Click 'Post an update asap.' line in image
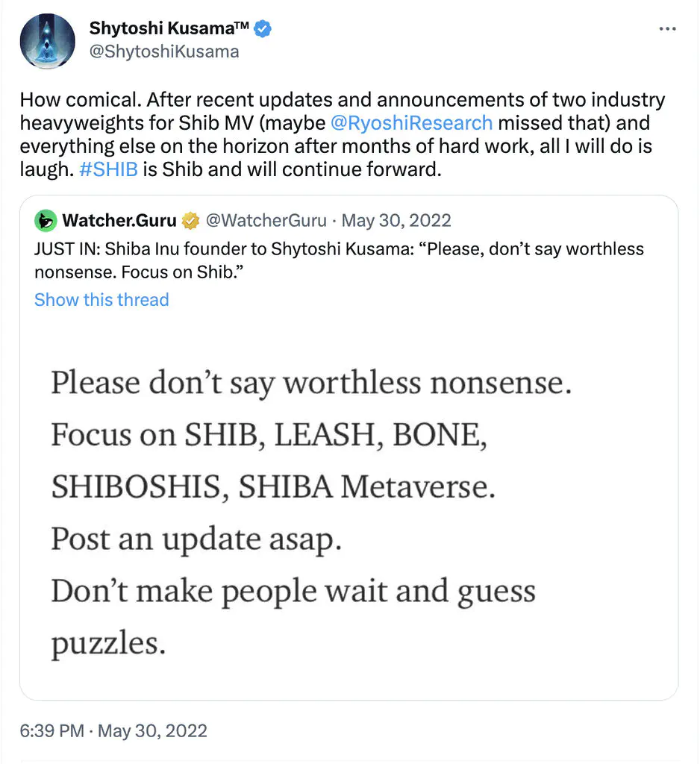This screenshot has height=764, width=700. tap(196, 540)
